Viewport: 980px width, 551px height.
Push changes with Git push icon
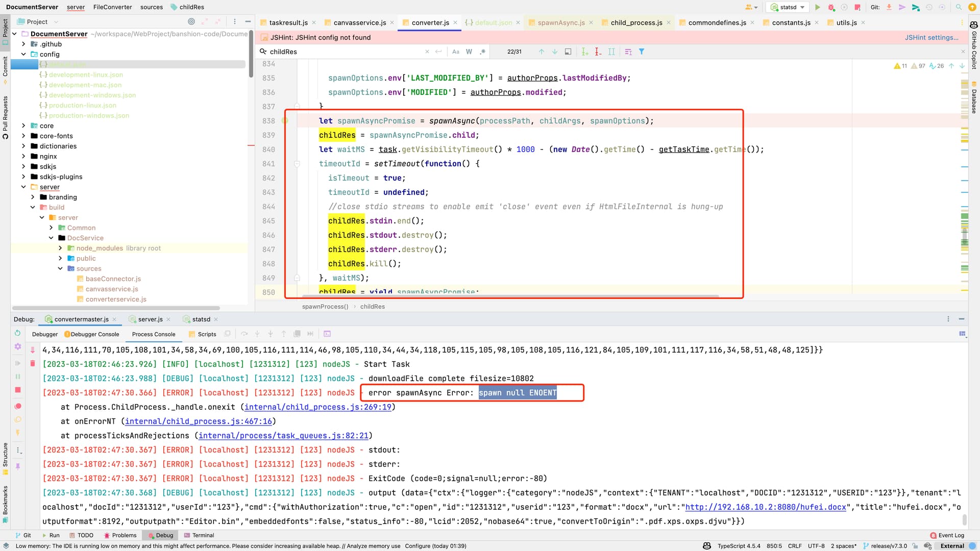click(x=916, y=7)
